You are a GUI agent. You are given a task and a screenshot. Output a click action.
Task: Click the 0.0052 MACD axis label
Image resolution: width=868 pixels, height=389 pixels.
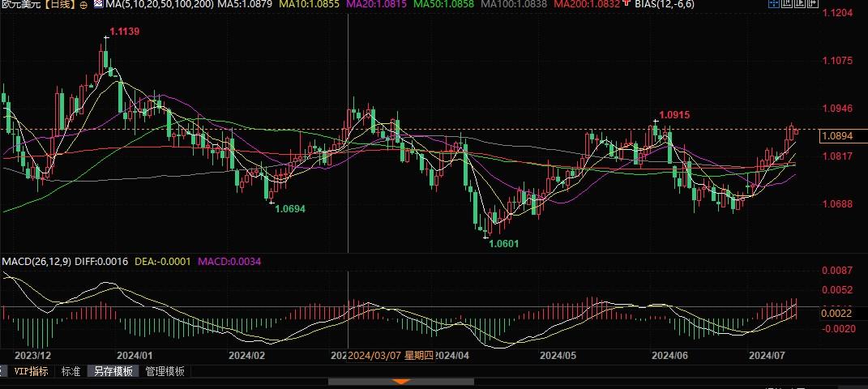837,290
